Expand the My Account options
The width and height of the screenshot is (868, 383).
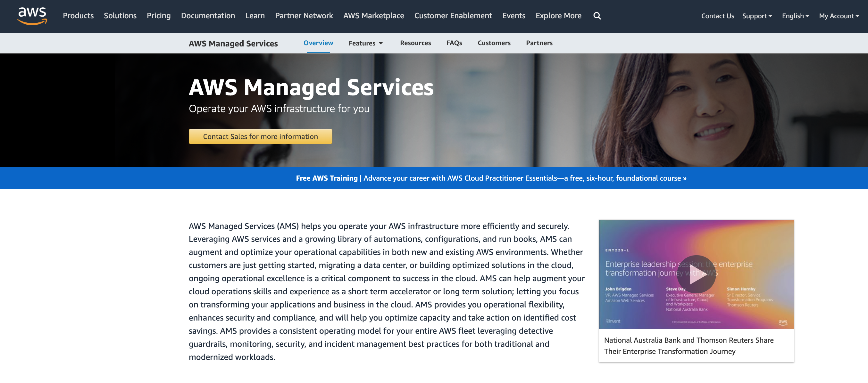click(x=839, y=15)
